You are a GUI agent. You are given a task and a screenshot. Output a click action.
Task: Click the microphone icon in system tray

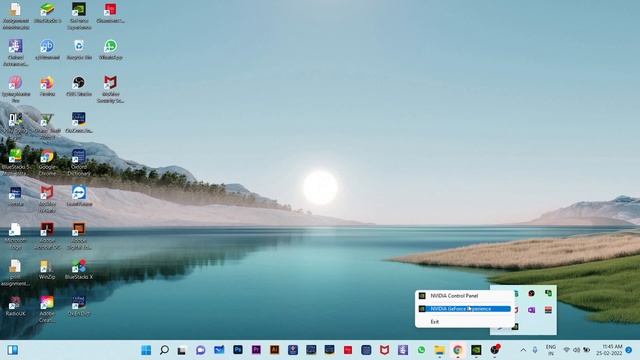(535, 350)
